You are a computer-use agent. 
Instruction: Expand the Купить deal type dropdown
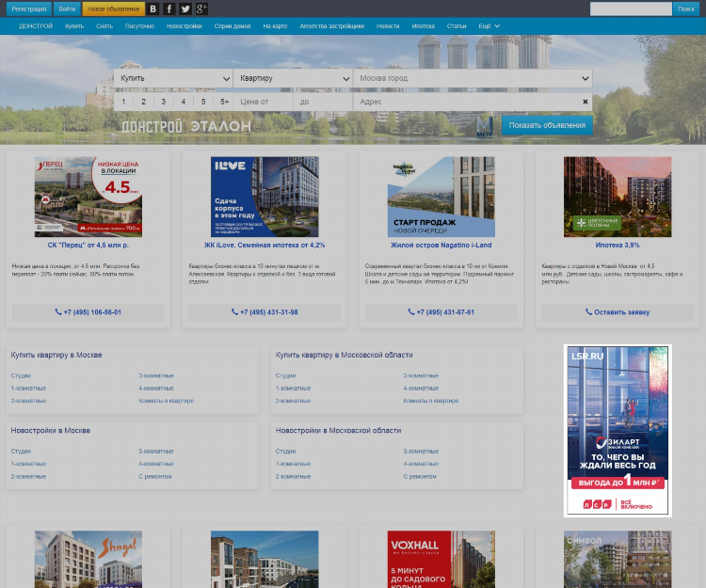coord(173,78)
